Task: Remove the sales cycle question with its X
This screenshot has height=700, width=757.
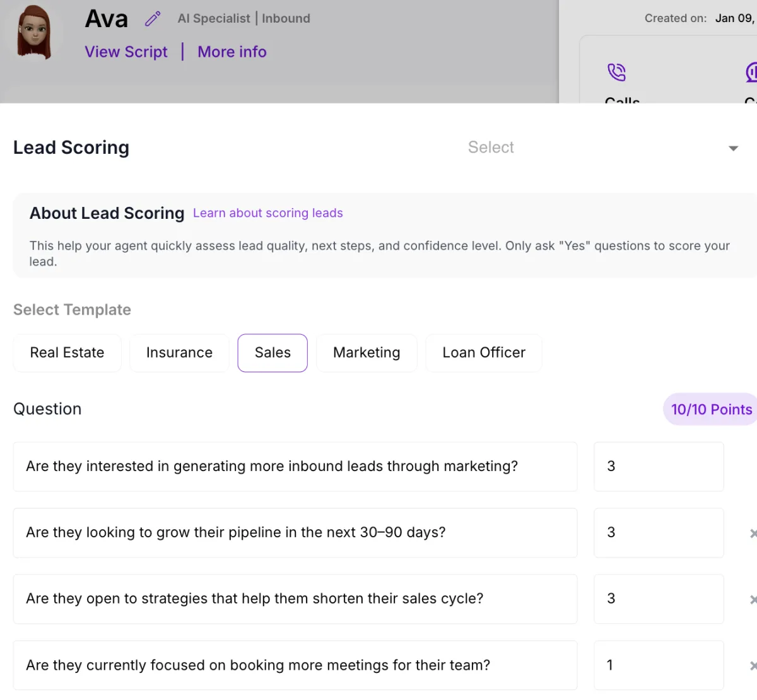Action: (754, 599)
